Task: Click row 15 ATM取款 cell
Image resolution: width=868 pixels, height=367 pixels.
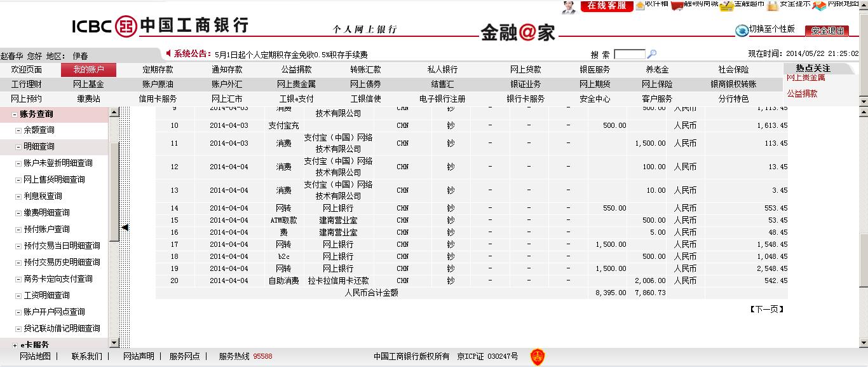Action: (283, 220)
